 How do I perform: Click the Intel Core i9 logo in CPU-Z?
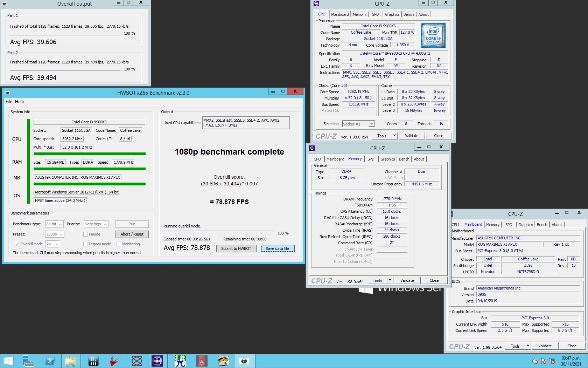(433, 35)
